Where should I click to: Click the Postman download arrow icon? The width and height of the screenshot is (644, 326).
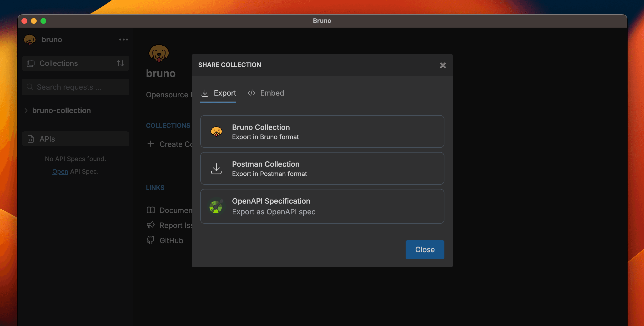coord(216,169)
